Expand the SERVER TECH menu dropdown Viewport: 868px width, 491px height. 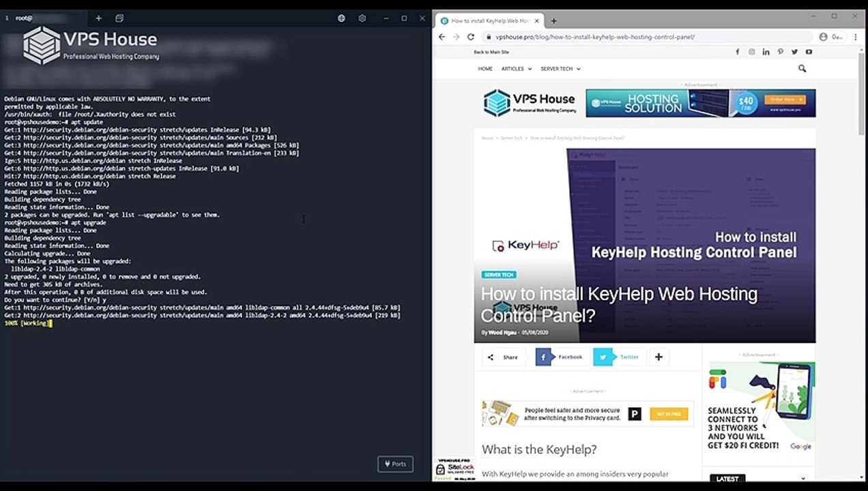[560, 69]
